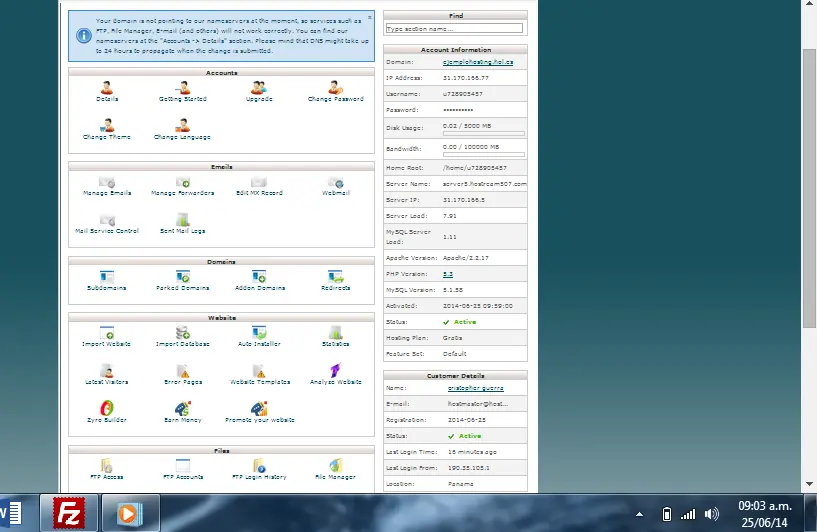The width and height of the screenshot is (817, 532).
Task: Open Error Pages
Action: pos(182,370)
